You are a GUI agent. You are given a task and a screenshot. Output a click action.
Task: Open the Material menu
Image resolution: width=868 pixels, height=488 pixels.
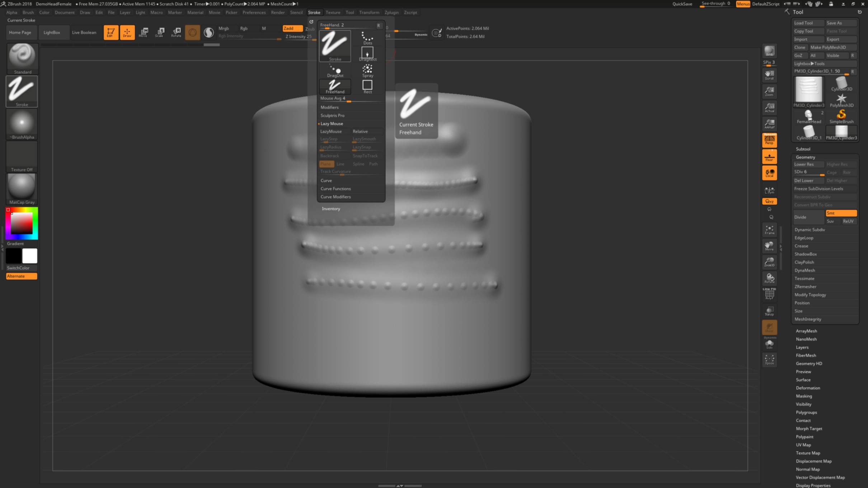click(x=195, y=12)
